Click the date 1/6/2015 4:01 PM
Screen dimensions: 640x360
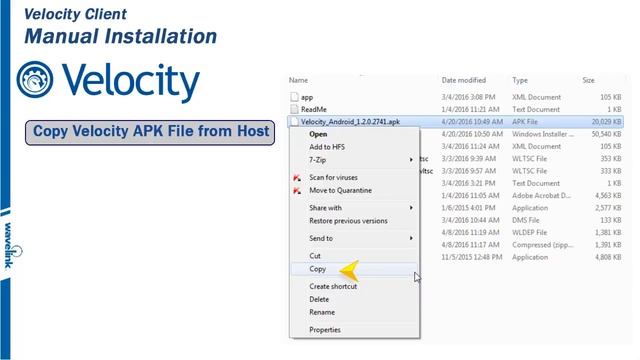click(x=469, y=208)
